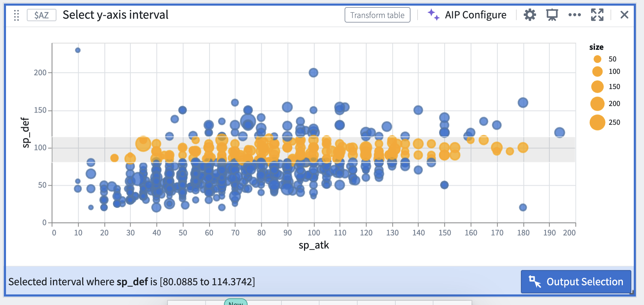644x305 pixels.
Task: Open AIP Configure
Action: (467, 15)
